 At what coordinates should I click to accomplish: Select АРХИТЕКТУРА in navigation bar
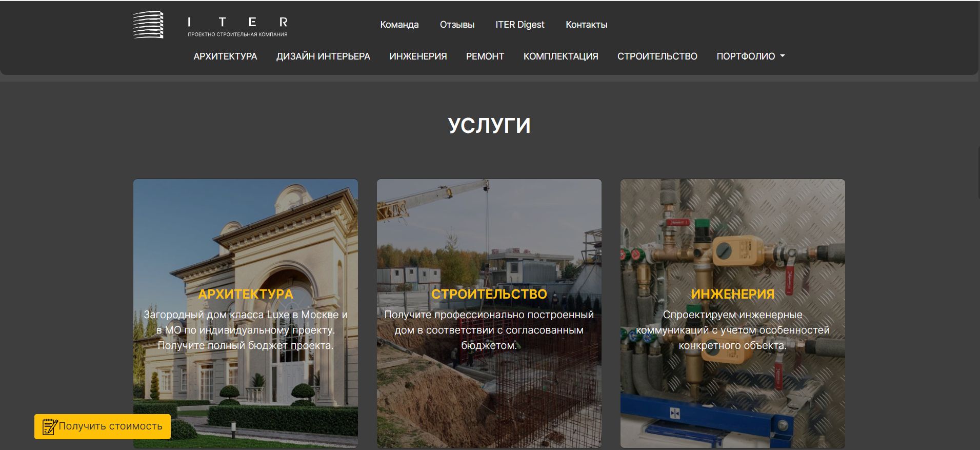pos(225,56)
